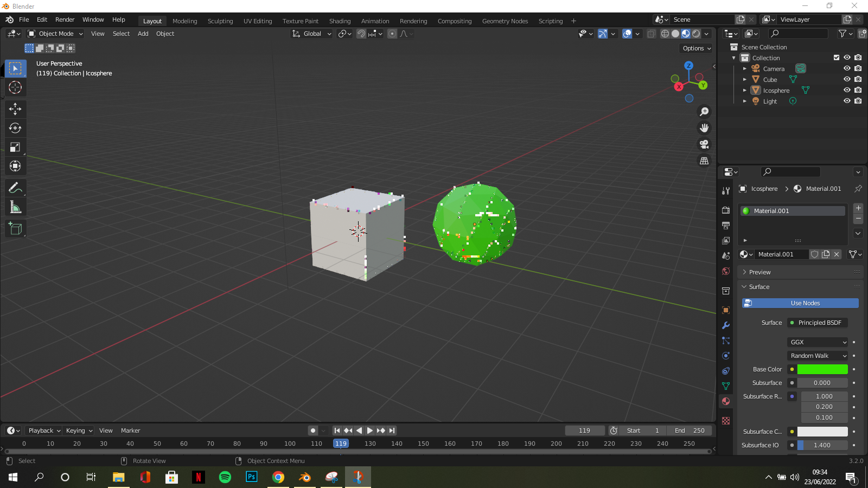Switch to the Shading workspace tab

click(340, 21)
